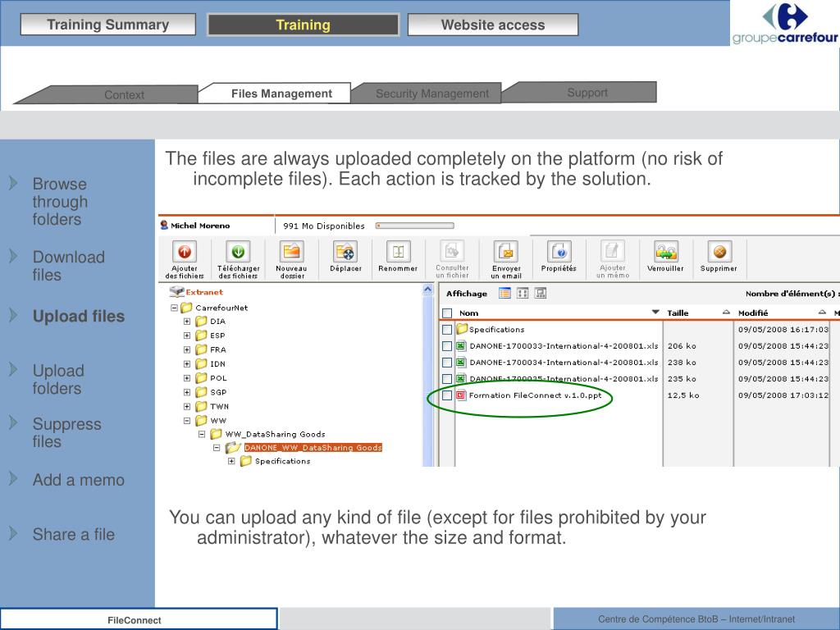This screenshot has height=630, width=840.
Task: Go to Suppress files section
Action: 66,432
